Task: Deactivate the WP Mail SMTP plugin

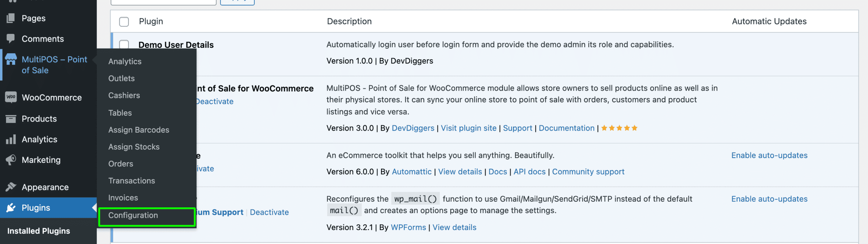Action: click(x=269, y=212)
